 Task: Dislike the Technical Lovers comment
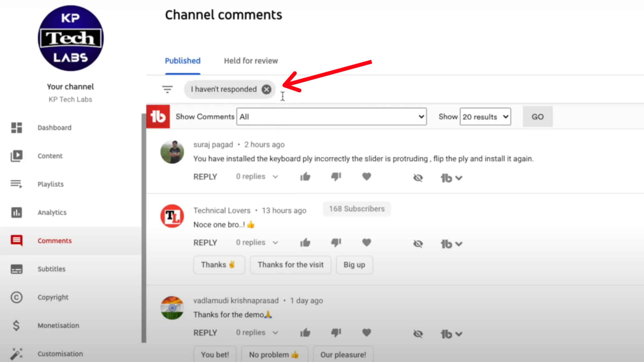336,243
